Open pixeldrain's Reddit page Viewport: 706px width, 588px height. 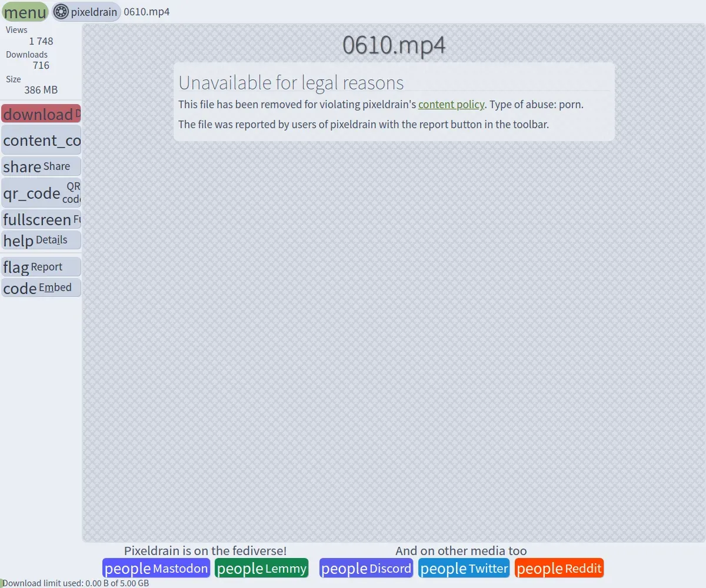(x=559, y=568)
